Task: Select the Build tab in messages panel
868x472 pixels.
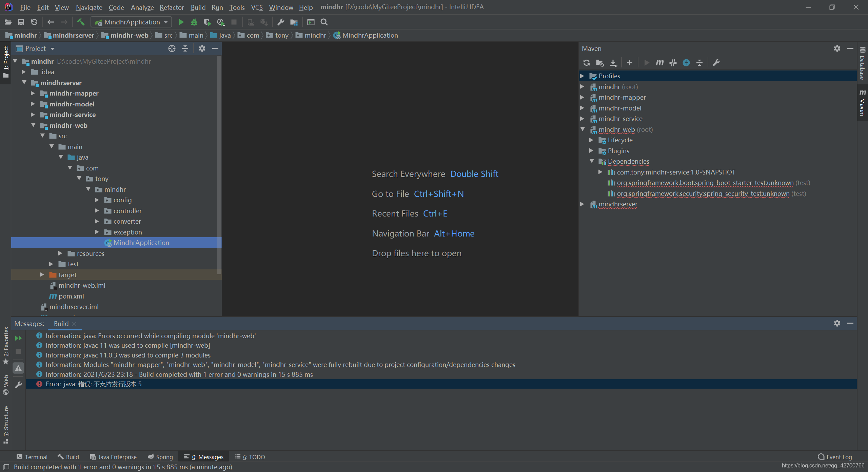Action: (x=61, y=323)
